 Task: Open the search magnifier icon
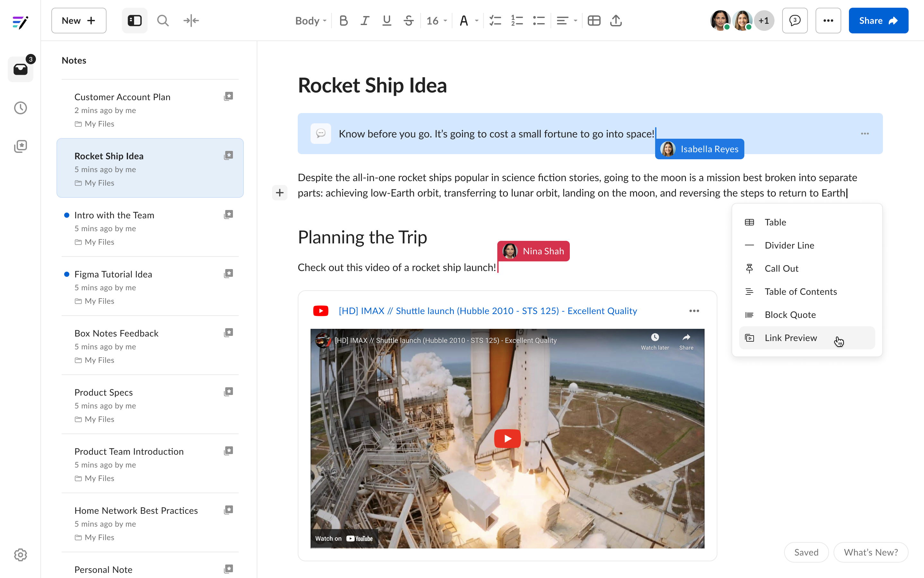tap(163, 21)
